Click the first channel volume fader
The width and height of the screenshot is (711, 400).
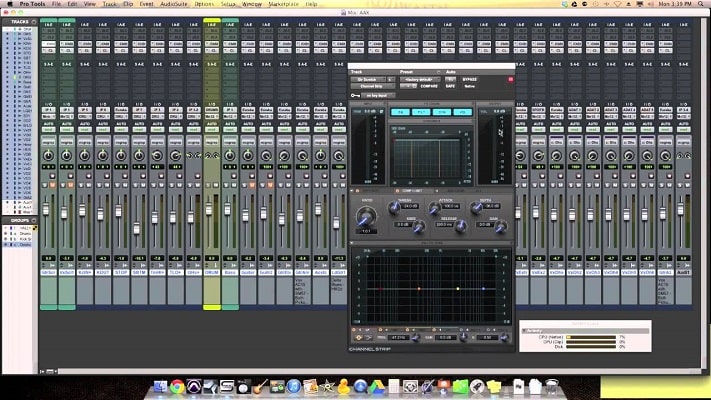(45, 209)
